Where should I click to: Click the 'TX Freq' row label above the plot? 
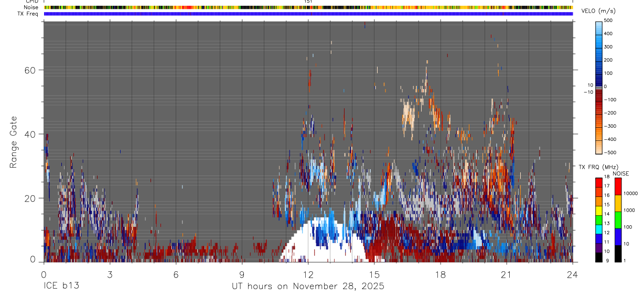tap(28, 14)
